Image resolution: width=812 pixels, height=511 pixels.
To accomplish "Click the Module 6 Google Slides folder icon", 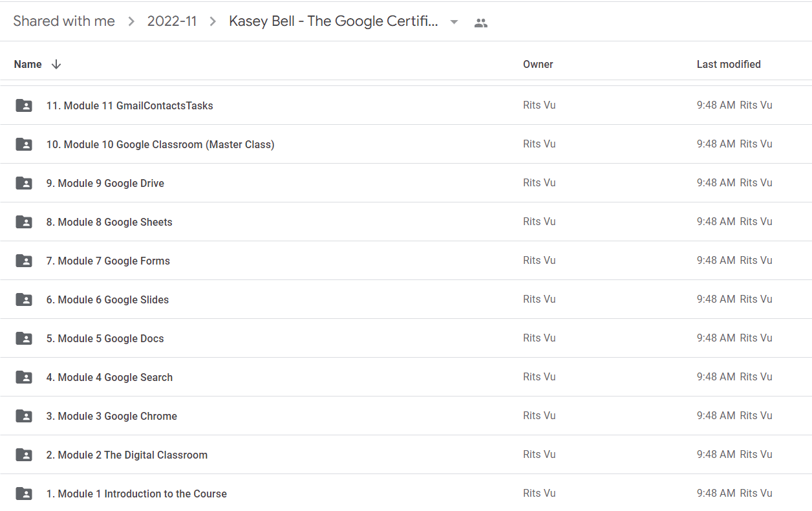I will [x=24, y=299].
